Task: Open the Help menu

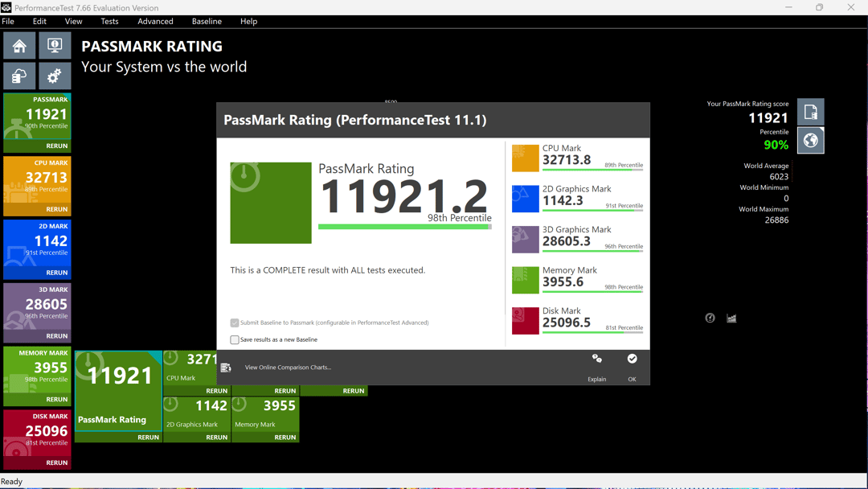Action: (248, 21)
